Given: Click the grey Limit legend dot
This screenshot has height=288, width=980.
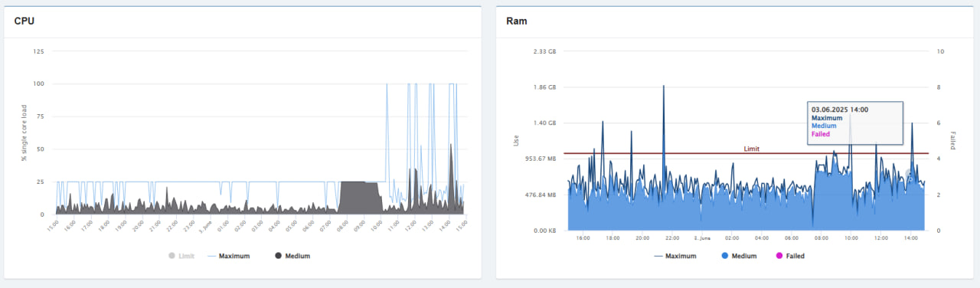Looking at the screenshot, I should click(x=171, y=256).
